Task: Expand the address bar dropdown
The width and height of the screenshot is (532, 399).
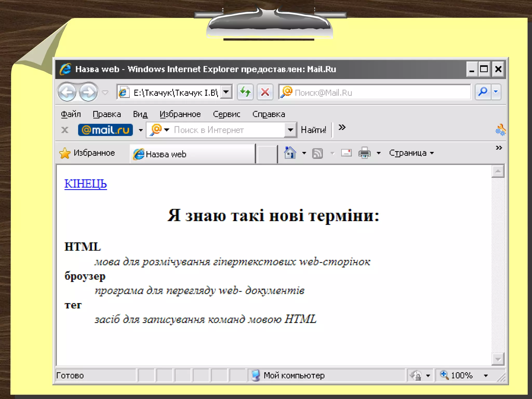Action: 226,92
